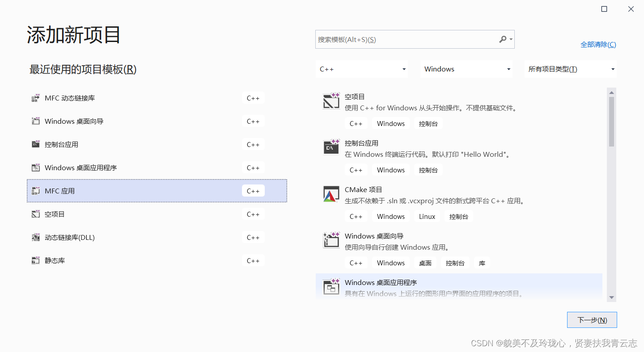Click the 下一步(N) button

point(592,319)
